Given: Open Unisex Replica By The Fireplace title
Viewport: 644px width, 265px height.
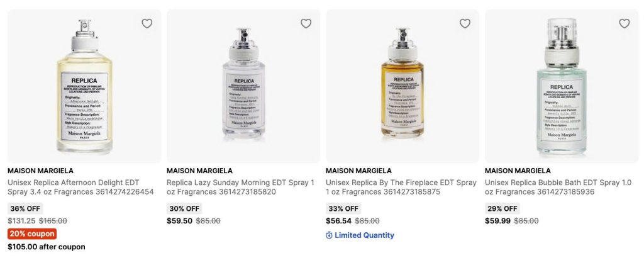Looking at the screenshot, I should (401, 187).
